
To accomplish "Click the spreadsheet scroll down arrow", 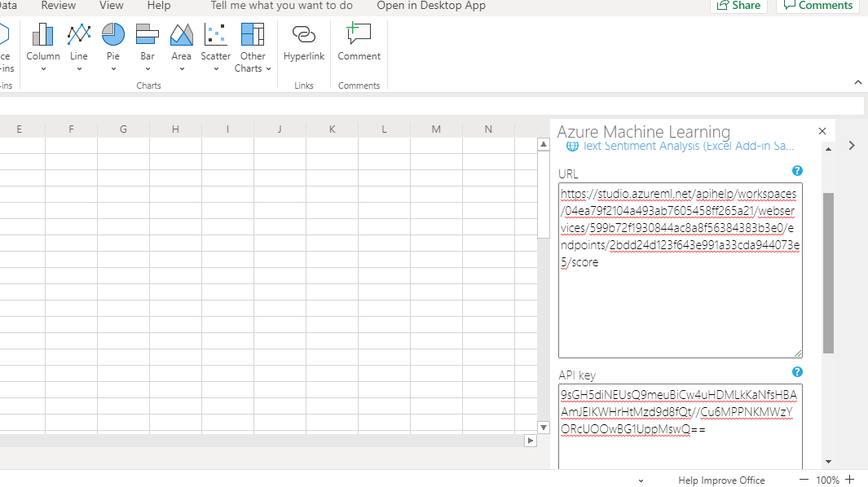I will pyautogui.click(x=544, y=428).
